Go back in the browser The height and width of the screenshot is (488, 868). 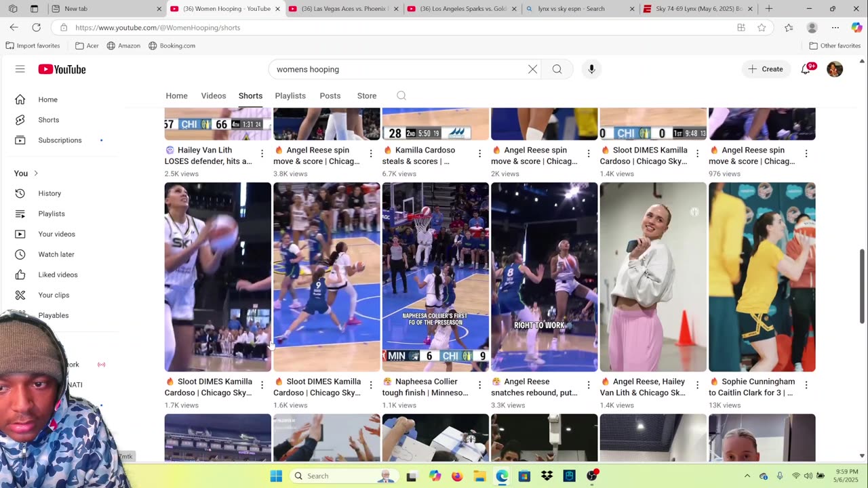pyautogui.click(x=14, y=27)
